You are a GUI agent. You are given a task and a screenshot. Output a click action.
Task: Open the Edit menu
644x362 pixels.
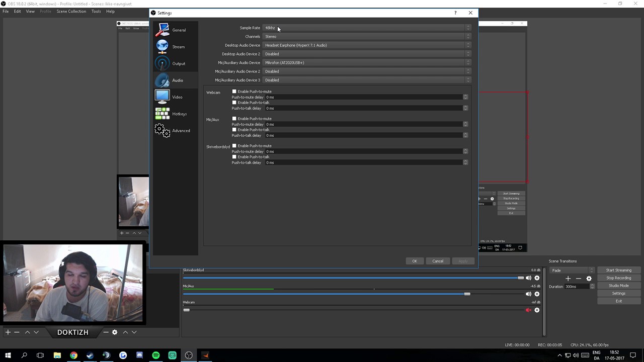coord(17,11)
